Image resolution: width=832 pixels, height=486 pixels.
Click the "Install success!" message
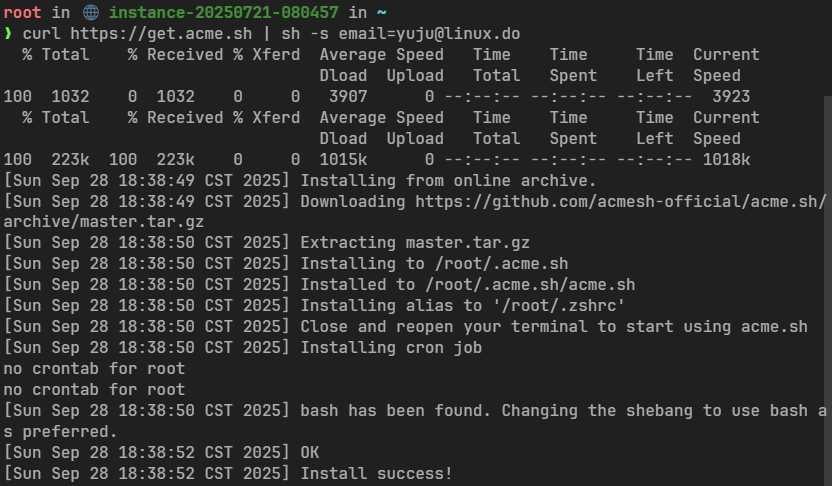tap(376, 473)
